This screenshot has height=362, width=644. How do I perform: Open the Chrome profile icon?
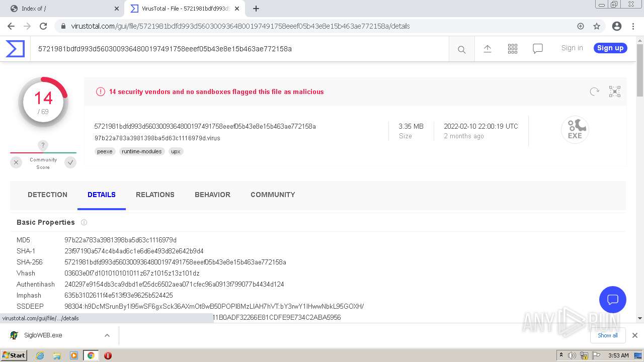click(616, 26)
